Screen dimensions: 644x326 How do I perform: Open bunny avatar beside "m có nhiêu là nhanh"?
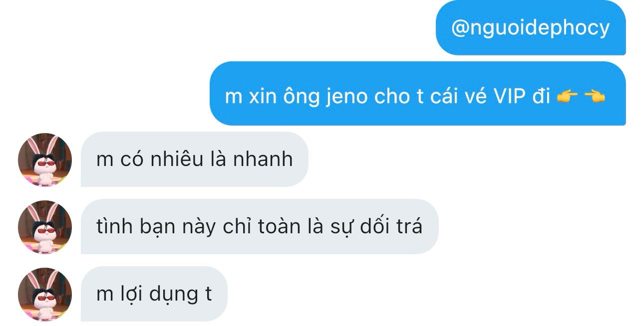pos(45,160)
